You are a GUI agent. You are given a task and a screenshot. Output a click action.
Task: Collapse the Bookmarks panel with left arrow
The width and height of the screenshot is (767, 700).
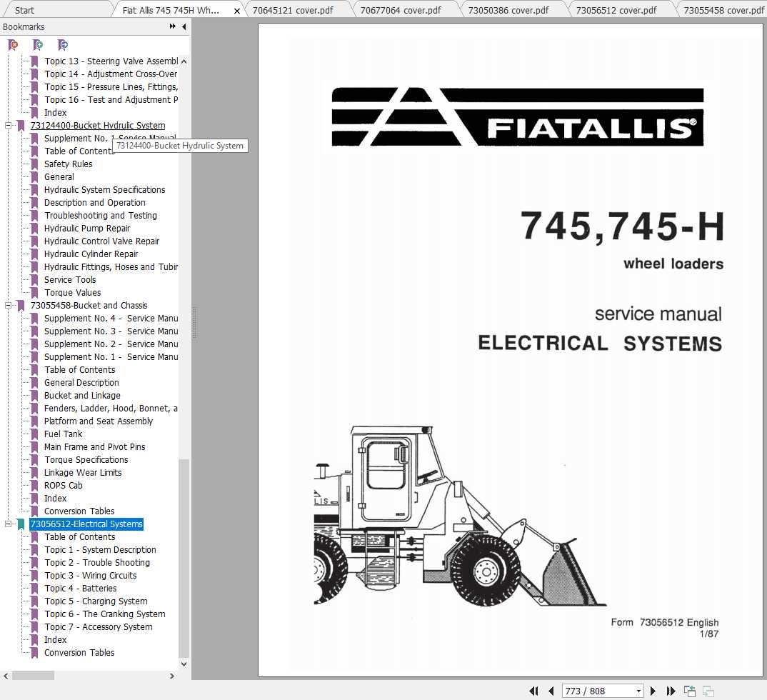point(184,27)
